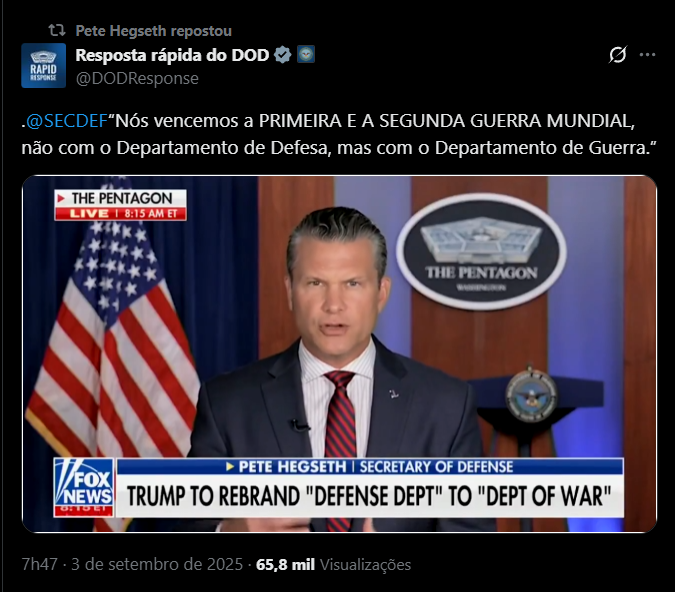Click the blue verified checkmark badge
This screenshot has height=592, width=675.
click(282, 55)
